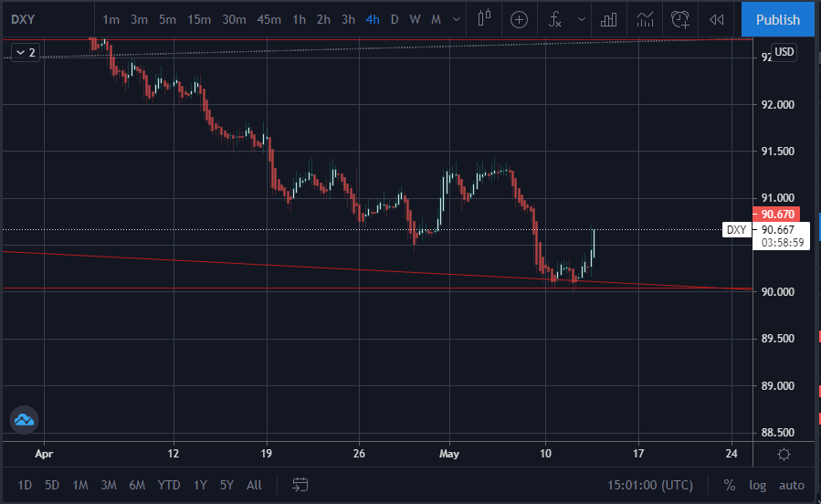This screenshot has height=504, width=821.
Task: Create an alert with clock icon
Action: tap(680, 20)
